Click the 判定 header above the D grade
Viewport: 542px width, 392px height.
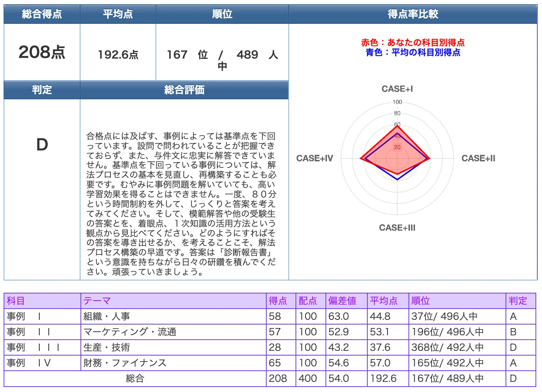click(42, 90)
